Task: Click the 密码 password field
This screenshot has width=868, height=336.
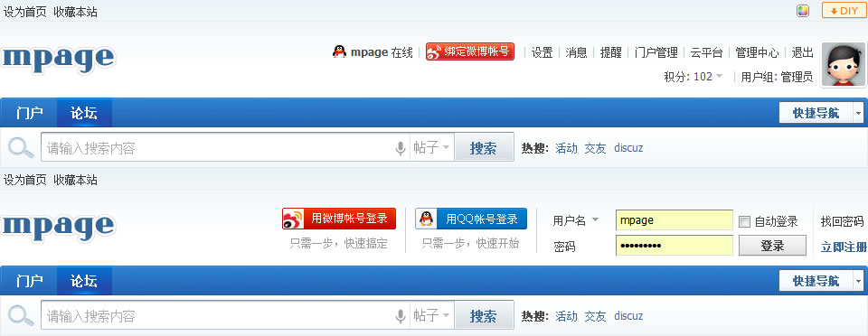Action: coord(675,246)
